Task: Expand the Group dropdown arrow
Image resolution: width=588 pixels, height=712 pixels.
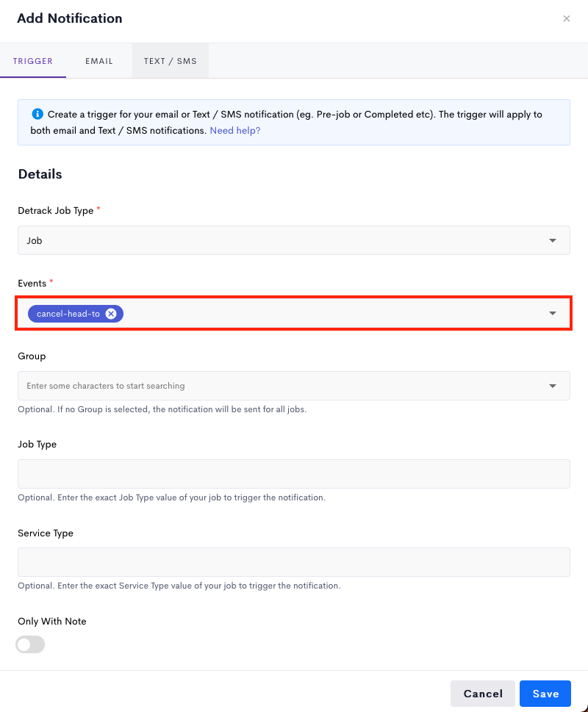Action: 553,386
